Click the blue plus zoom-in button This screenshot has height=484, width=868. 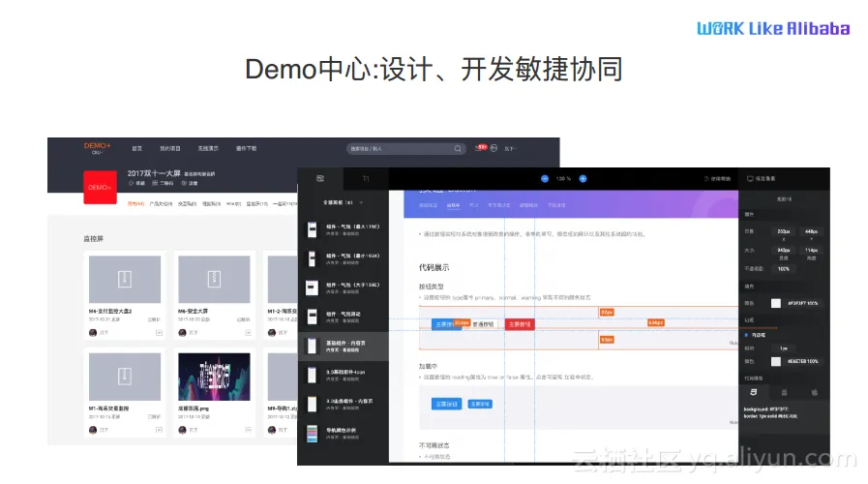[x=583, y=179]
